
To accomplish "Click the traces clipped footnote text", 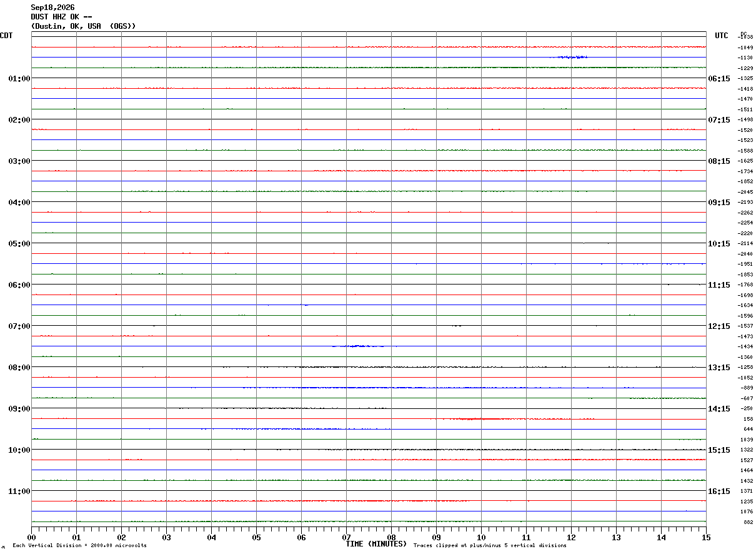I will point(490,546).
